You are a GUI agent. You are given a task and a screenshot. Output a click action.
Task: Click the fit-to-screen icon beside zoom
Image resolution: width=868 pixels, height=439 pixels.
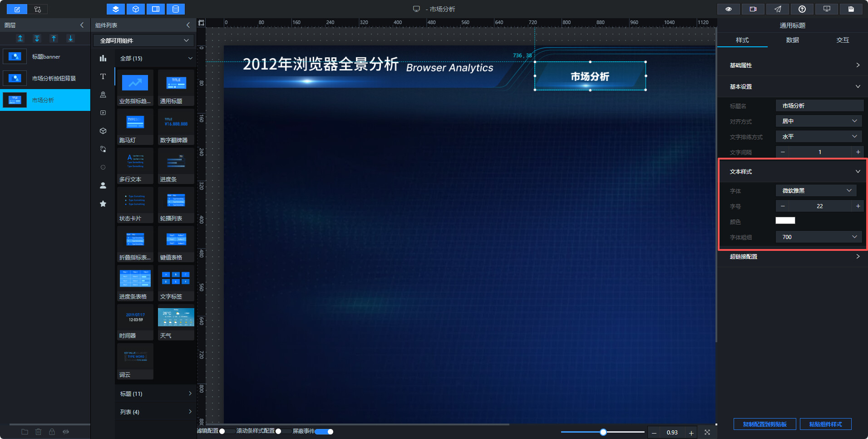point(707,432)
